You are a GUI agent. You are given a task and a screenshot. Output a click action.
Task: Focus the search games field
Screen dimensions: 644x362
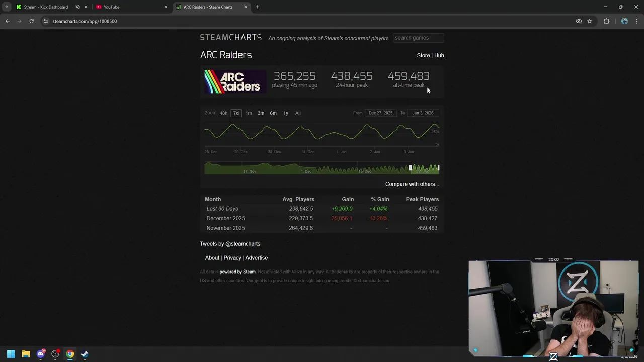tap(418, 38)
